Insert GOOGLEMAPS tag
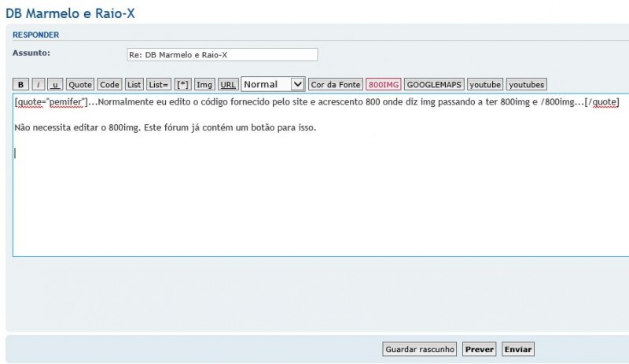The width and height of the screenshot is (629, 364). point(434,85)
